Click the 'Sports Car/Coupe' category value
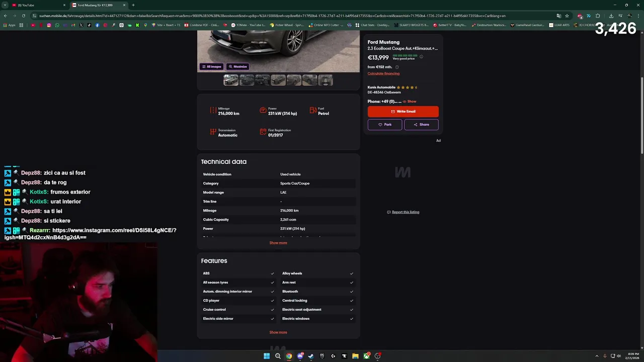 295,184
